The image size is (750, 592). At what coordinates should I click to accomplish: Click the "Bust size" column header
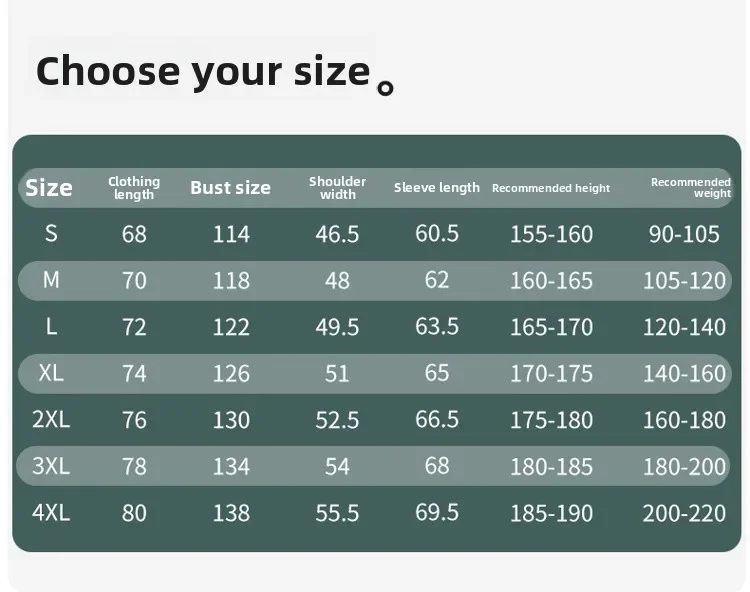point(230,188)
